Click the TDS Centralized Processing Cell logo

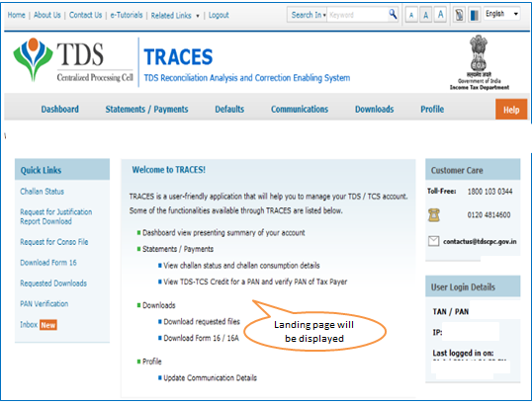(73, 60)
